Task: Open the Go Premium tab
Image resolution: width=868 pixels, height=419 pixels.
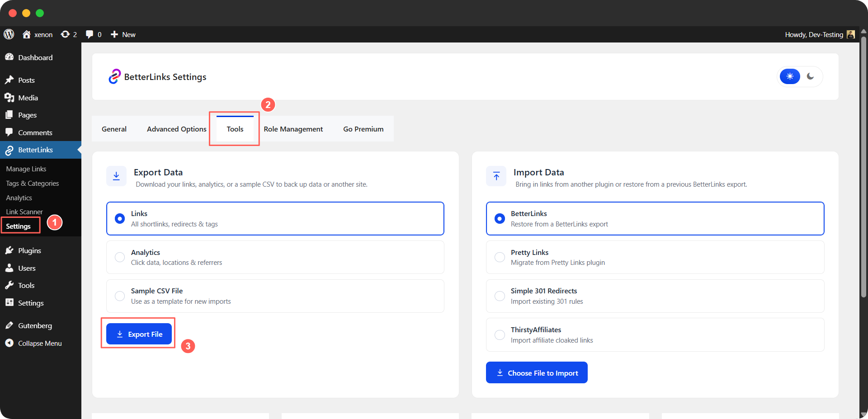Action: 363,129
